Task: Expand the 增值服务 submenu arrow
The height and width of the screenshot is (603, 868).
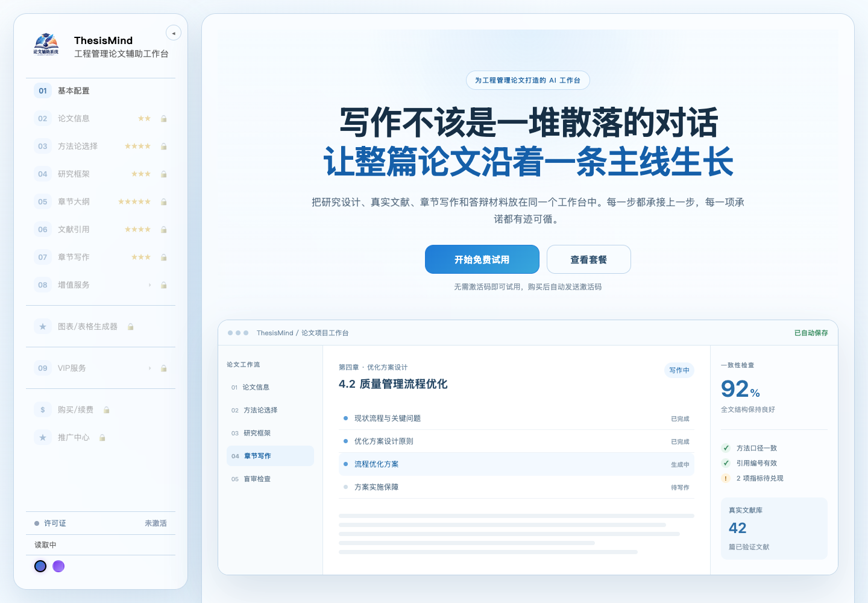Action: (x=149, y=285)
